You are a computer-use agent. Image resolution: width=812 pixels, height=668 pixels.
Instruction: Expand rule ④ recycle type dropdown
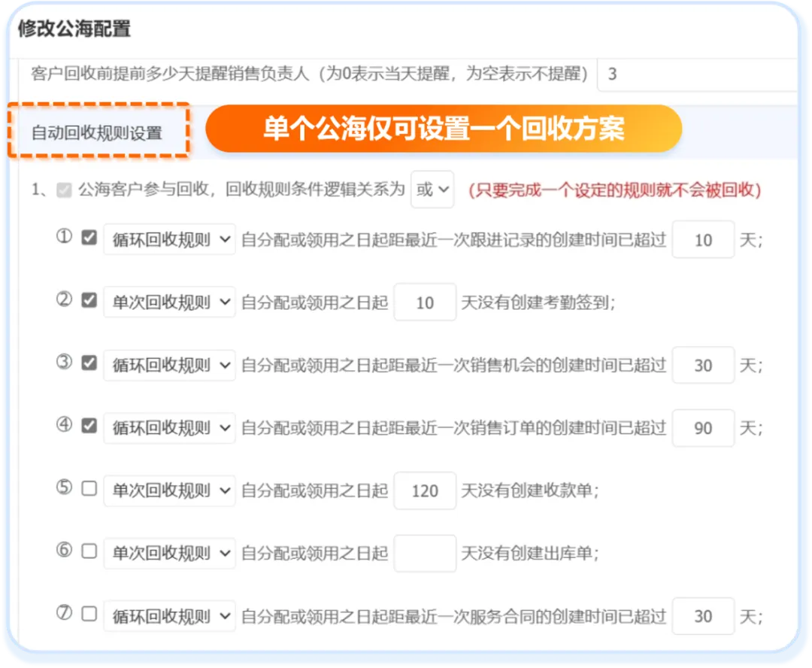click(169, 428)
